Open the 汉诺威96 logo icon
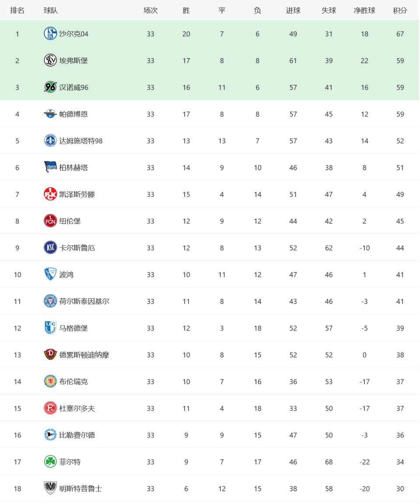The height and width of the screenshot is (504, 420). pyautogui.click(x=50, y=87)
